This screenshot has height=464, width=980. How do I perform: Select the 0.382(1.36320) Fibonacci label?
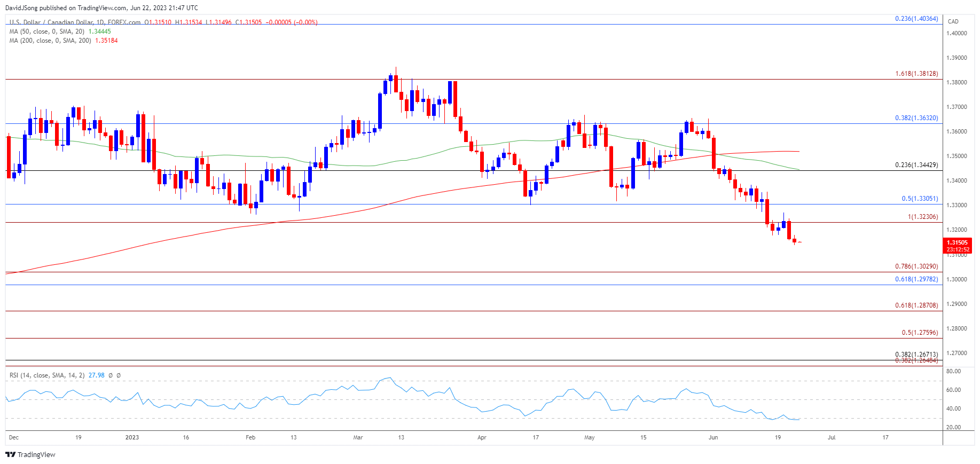coord(916,118)
